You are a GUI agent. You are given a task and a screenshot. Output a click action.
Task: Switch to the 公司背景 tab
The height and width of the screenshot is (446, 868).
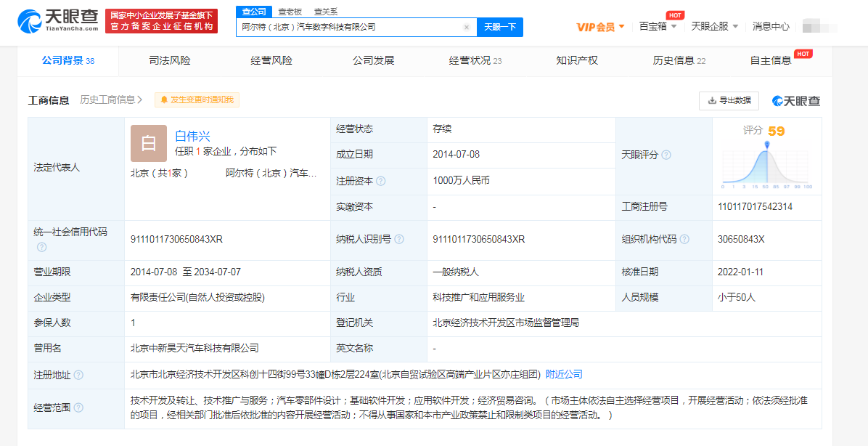[x=68, y=61]
